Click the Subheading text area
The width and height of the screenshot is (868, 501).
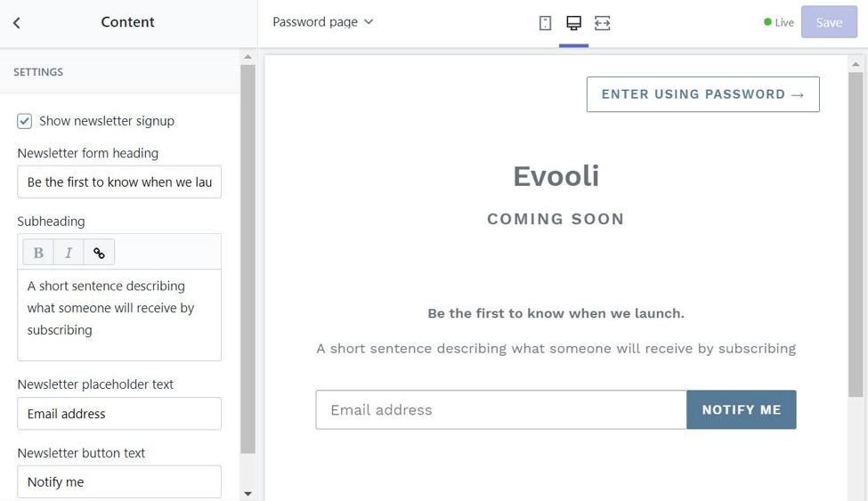[x=119, y=314]
